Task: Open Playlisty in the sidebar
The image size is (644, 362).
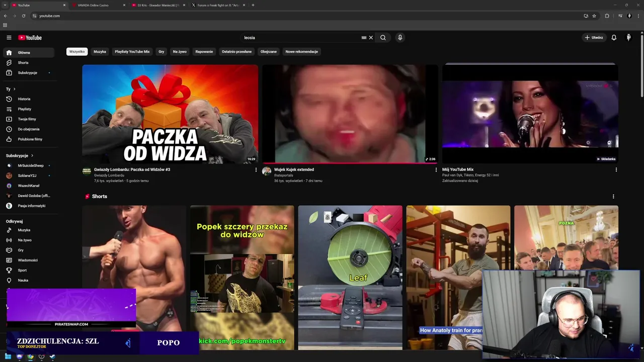Action: [29, 109]
